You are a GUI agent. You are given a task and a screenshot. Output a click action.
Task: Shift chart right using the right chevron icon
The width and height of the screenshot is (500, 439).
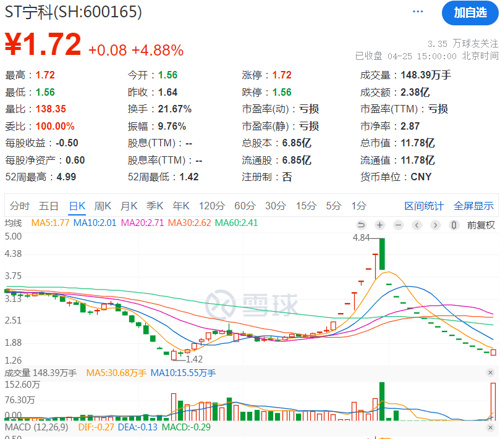click(435, 225)
